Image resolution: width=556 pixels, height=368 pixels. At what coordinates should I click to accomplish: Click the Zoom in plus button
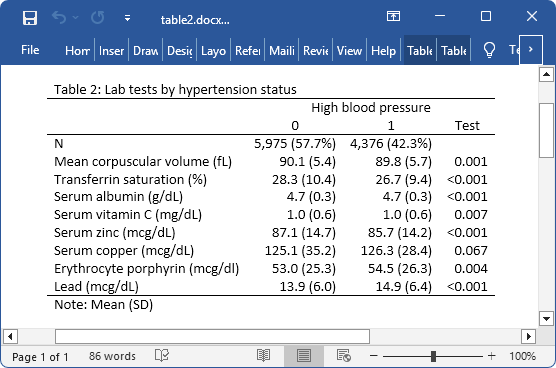(x=491, y=356)
